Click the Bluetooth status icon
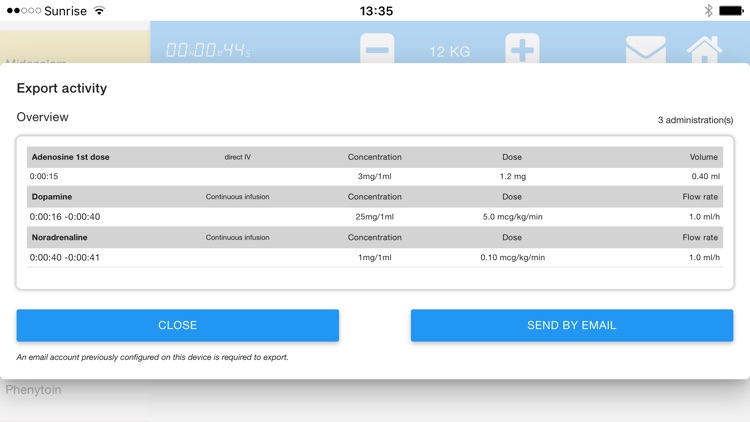The width and height of the screenshot is (750, 422). pyautogui.click(x=708, y=11)
